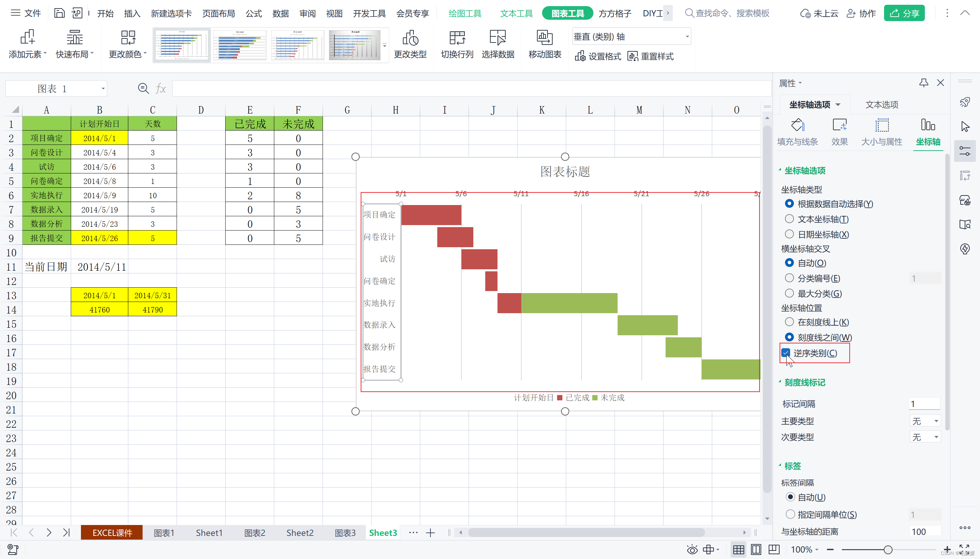Expand the 垂直 (类别) 轴 element selector
The image size is (980, 559).
point(687,36)
